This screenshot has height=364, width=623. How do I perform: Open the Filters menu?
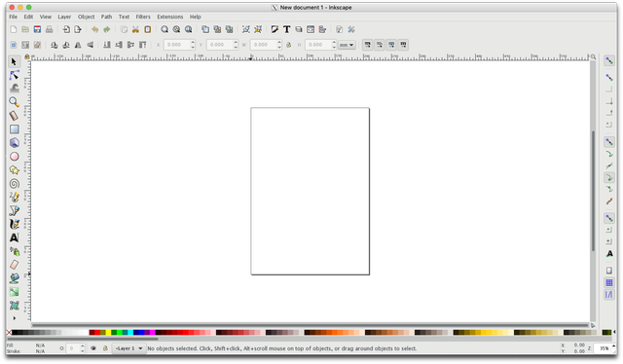tap(143, 17)
